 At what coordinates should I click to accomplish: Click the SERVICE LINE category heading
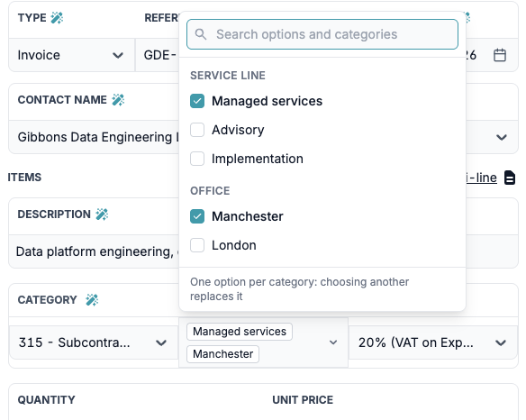click(x=228, y=76)
